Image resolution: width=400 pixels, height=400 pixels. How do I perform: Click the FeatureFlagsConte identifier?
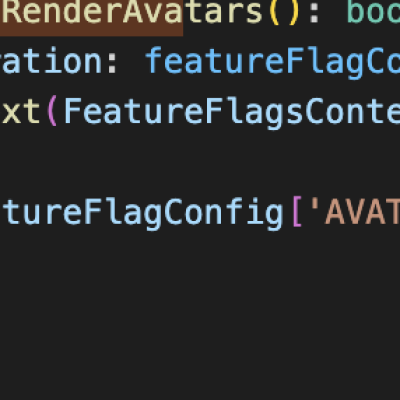point(232,113)
